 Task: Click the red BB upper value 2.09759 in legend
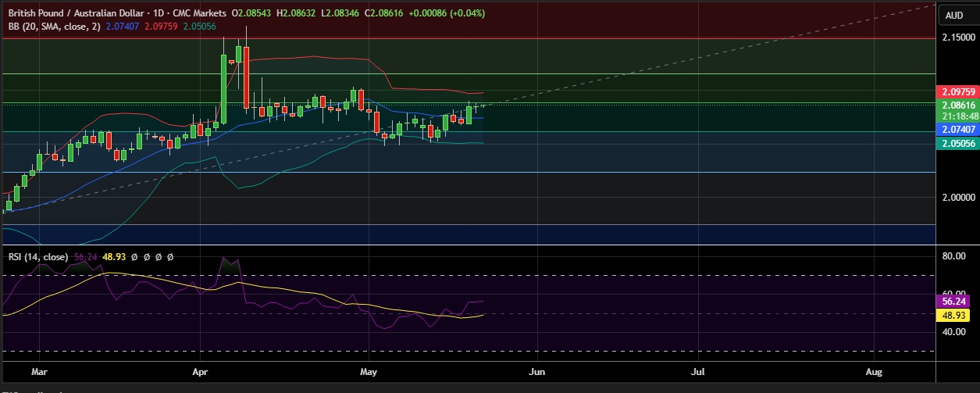[160, 27]
